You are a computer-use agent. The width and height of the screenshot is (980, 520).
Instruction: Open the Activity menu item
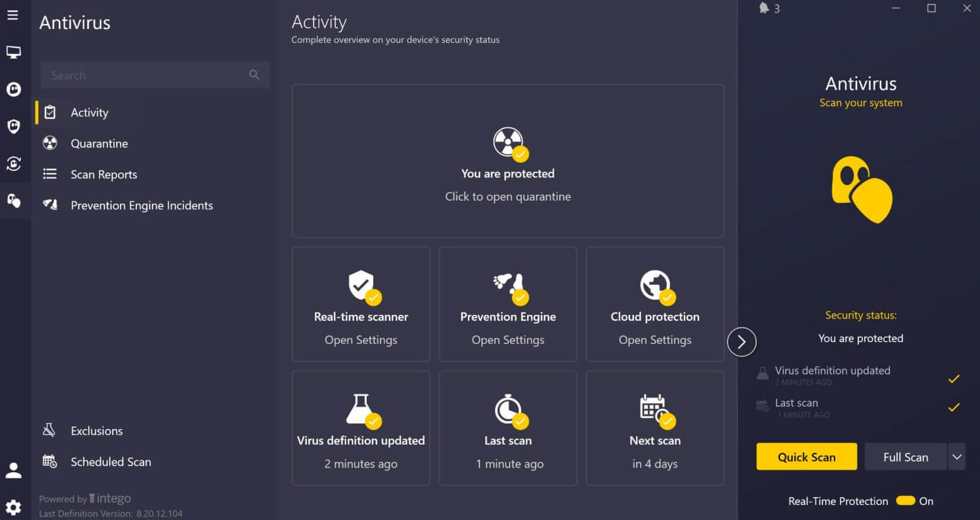point(90,112)
